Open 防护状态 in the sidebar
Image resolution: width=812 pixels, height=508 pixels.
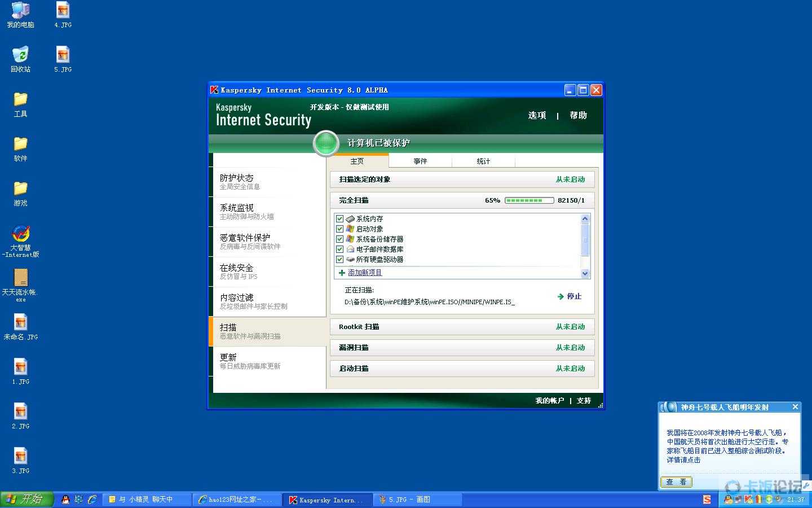[267, 182]
